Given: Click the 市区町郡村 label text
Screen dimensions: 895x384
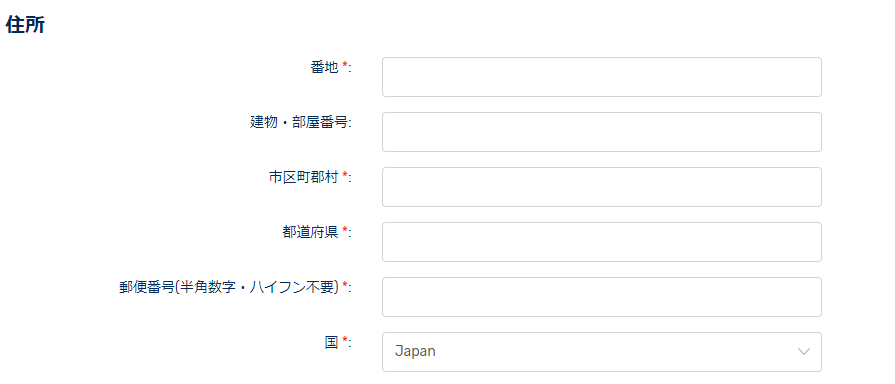Looking at the screenshot, I should 304,177.
